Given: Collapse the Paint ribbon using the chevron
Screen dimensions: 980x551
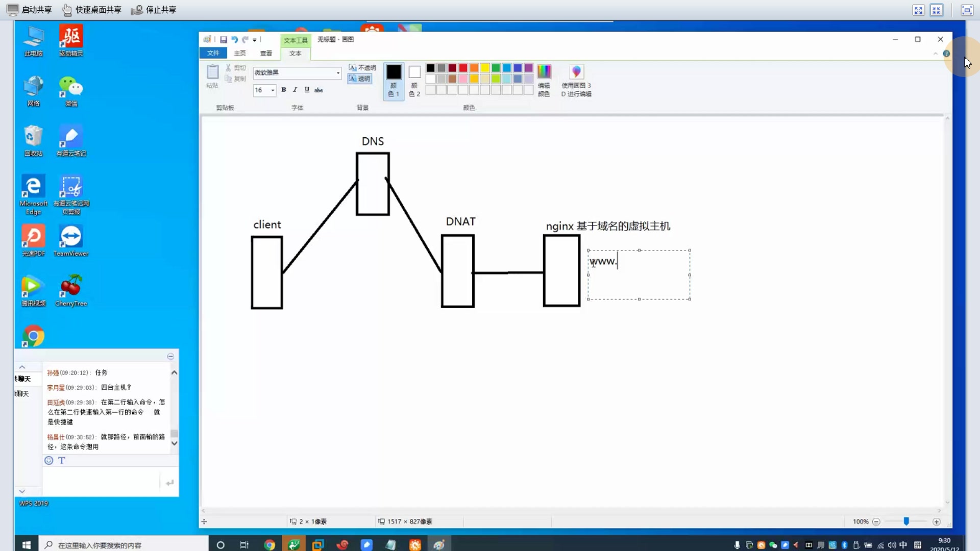Looking at the screenshot, I should click(935, 54).
